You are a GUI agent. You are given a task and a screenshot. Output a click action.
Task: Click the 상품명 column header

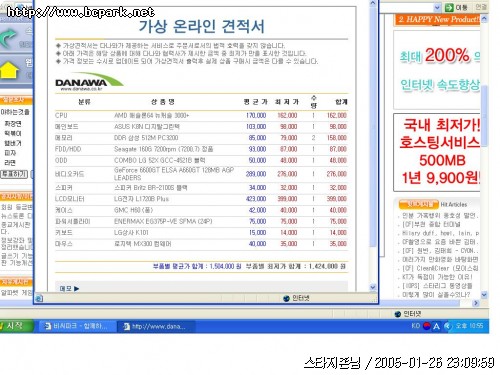coord(163,102)
